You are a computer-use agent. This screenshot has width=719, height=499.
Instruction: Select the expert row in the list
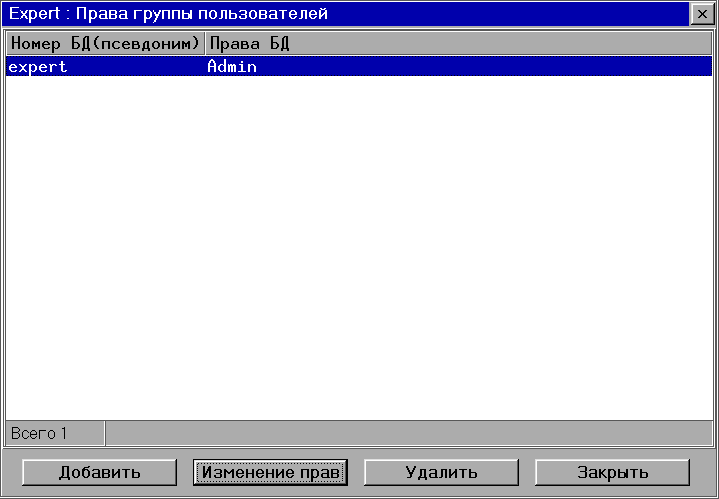[359, 67]
